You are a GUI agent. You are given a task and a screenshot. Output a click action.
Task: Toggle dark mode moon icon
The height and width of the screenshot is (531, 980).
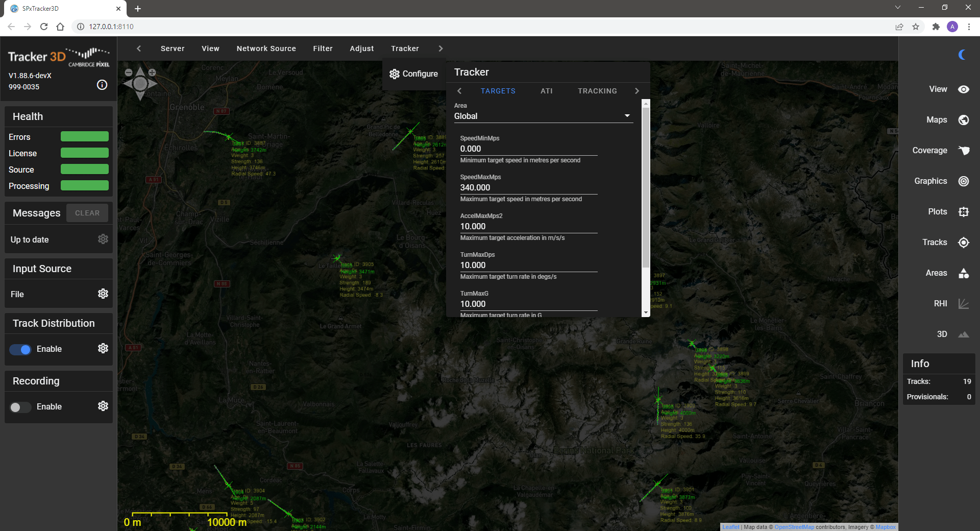tap(962, 55)
